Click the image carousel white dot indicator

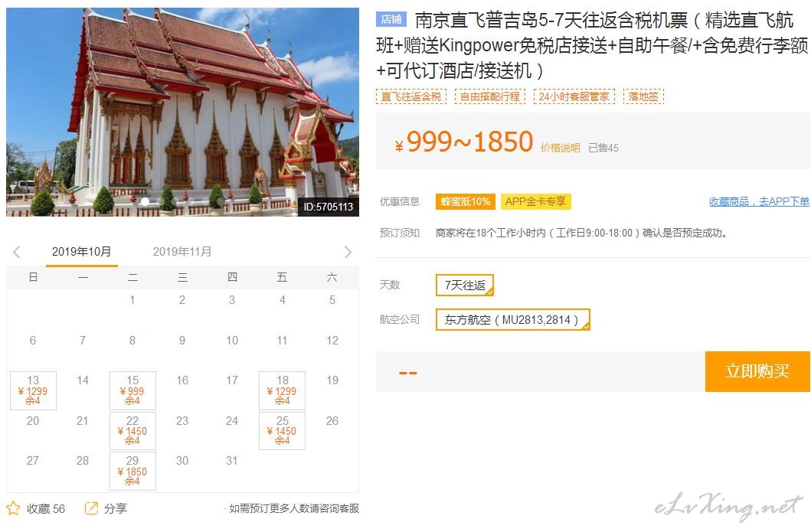point(146,201)
